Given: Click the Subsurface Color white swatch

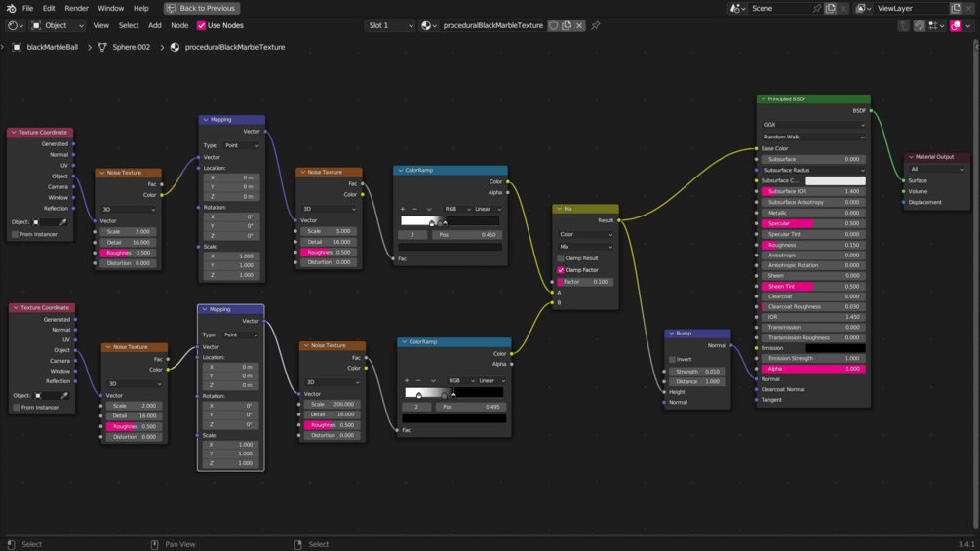Looking at the screenshot, I should coord(835,180).
